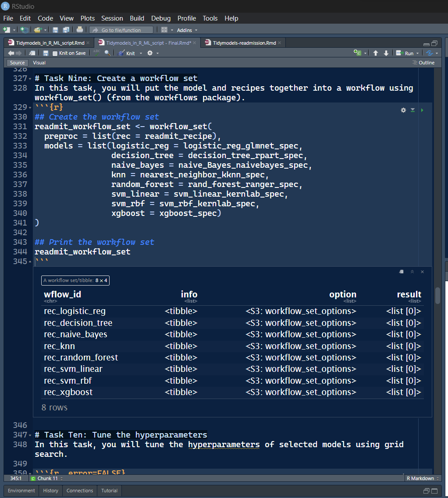Image resolution: width=448 pixels, height=498 pixels.
Task: Save the current document from main toolbar
Action: click(55, 30)
